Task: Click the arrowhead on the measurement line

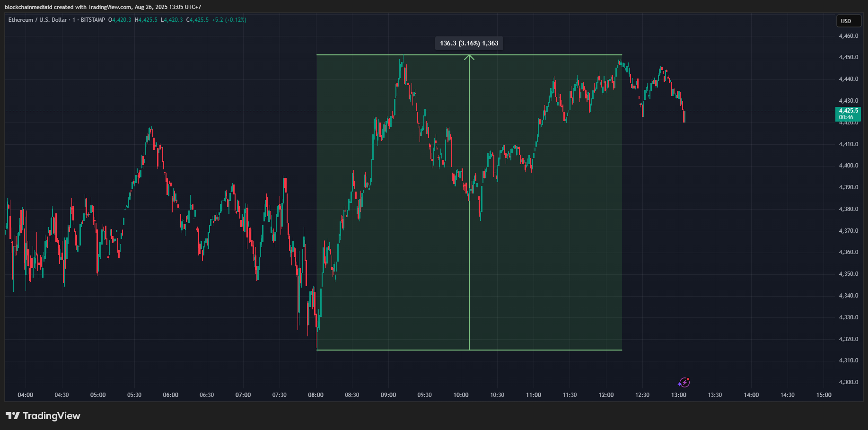Action: 469,57
